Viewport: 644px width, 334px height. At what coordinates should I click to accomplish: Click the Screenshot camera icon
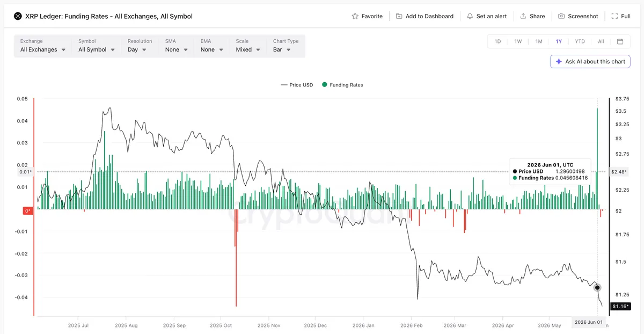(x=561, y=16)
